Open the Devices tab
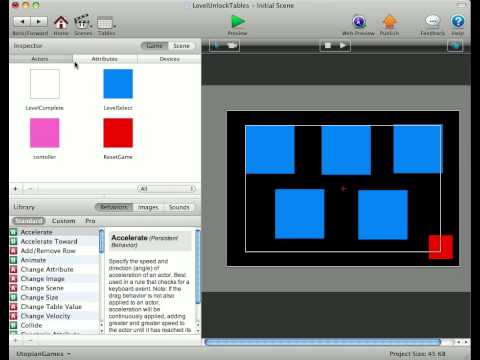 [169, 59]
